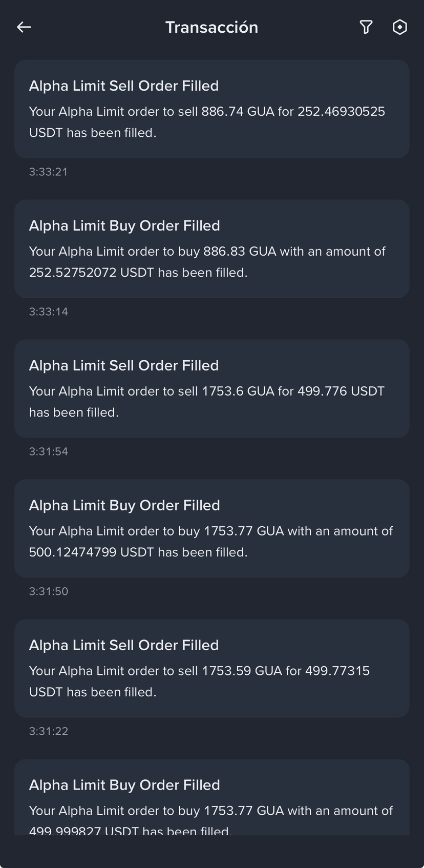
Task: Open the funnel filter icon
Action: [x=366, y=27]
